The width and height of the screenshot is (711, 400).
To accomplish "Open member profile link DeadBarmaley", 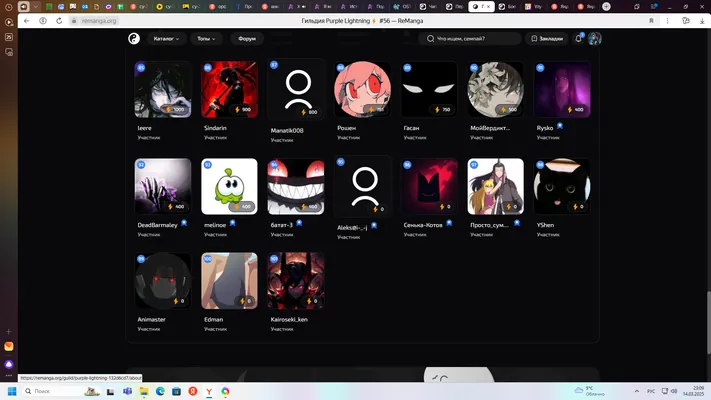I will [x=157, y=225].
